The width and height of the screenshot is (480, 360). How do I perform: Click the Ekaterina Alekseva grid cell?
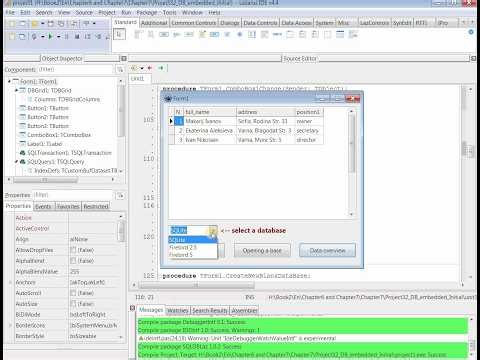[x=209, y=131]
